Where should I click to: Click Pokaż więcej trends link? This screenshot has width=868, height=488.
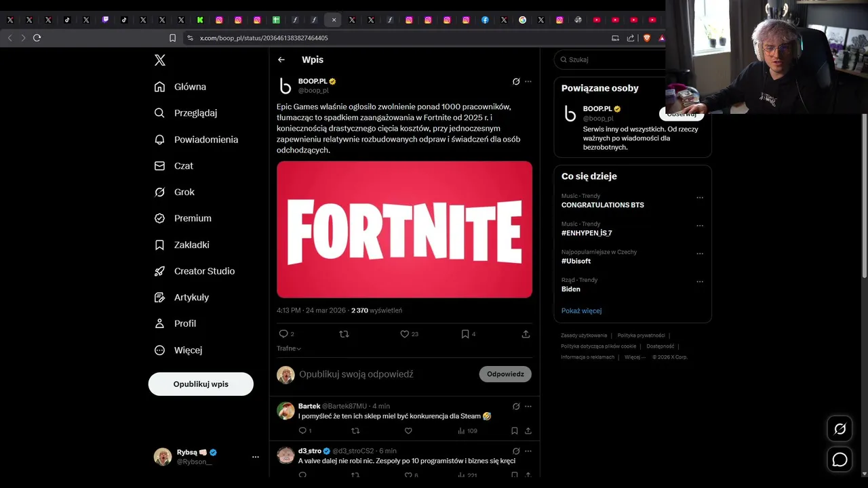coord(582,310)
